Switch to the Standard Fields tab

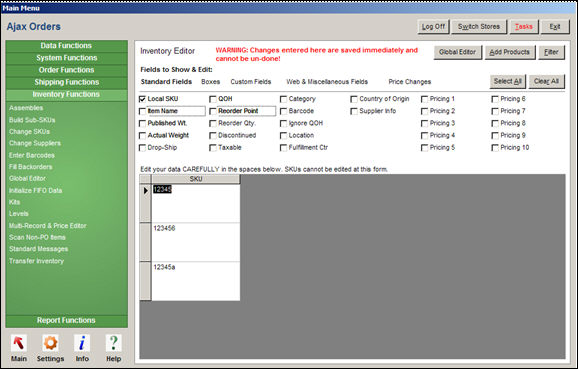pyautogui.click(x=166, y=82)
